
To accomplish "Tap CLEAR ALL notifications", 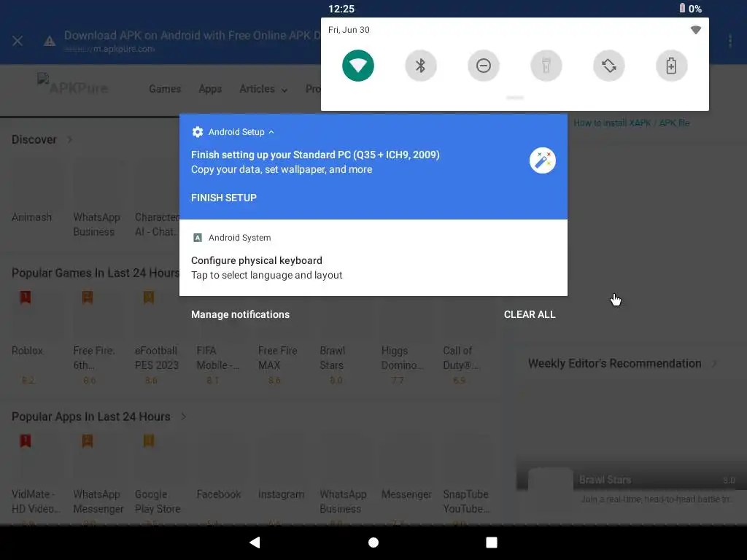I will coord(530,314).
